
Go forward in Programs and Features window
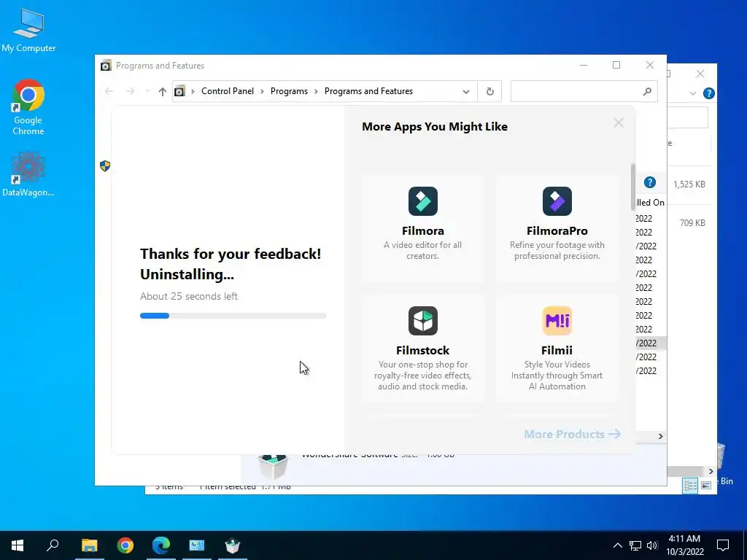(x=130, y=91)
